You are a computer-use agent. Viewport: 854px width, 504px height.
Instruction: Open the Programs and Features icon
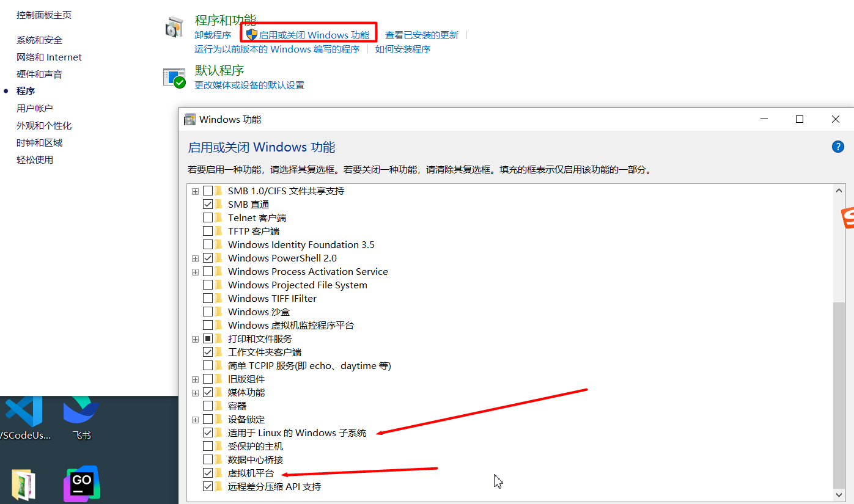[174, 27]
